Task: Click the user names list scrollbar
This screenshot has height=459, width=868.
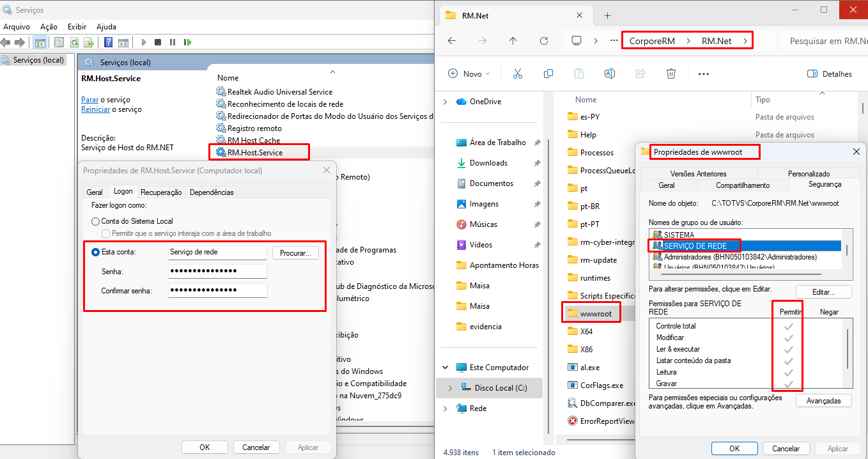Action: click(848, 249)
